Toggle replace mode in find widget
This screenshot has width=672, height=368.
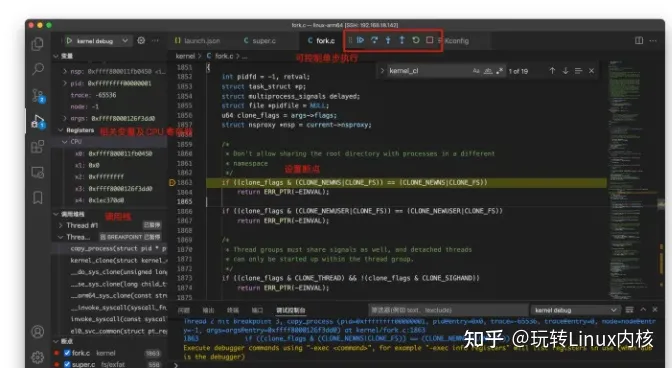382,71
